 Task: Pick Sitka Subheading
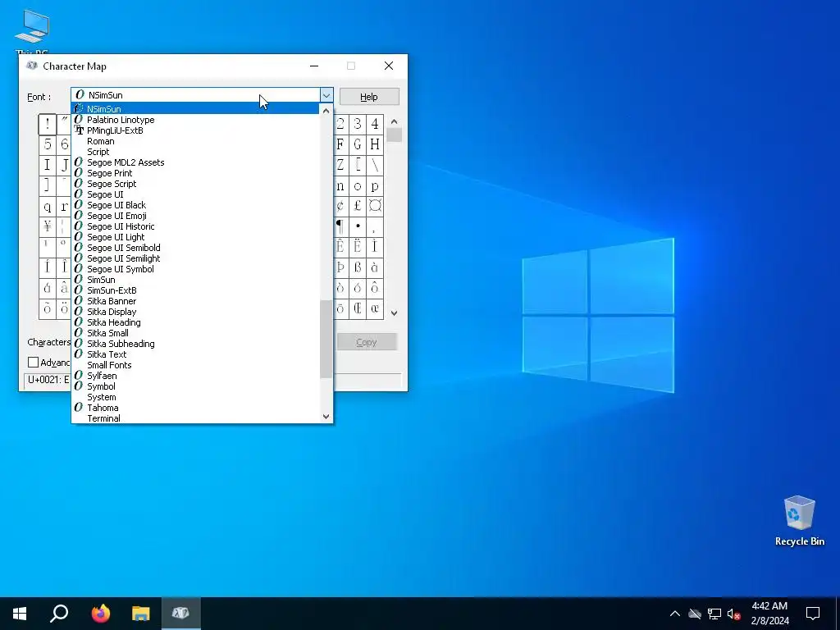click(x=195, y=344)
